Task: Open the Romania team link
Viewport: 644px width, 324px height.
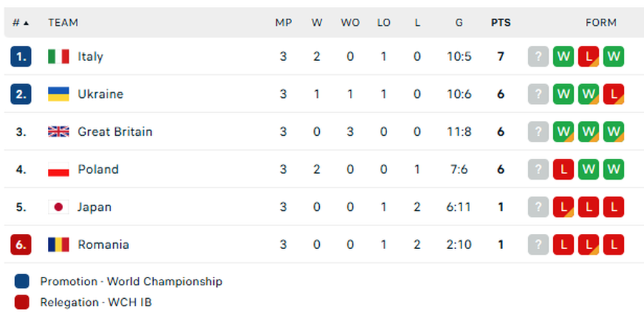Action: pyautogui.click(x=103, y=245)
